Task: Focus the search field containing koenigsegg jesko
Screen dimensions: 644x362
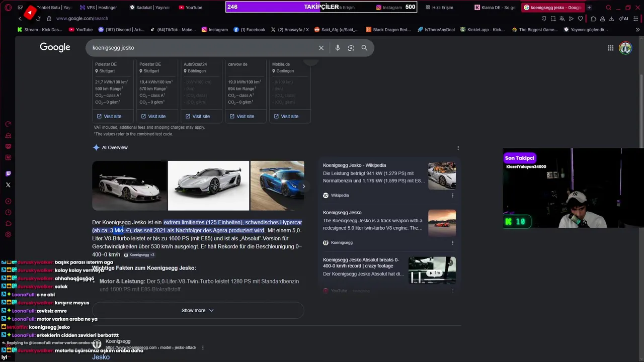Action: (201, 48)
